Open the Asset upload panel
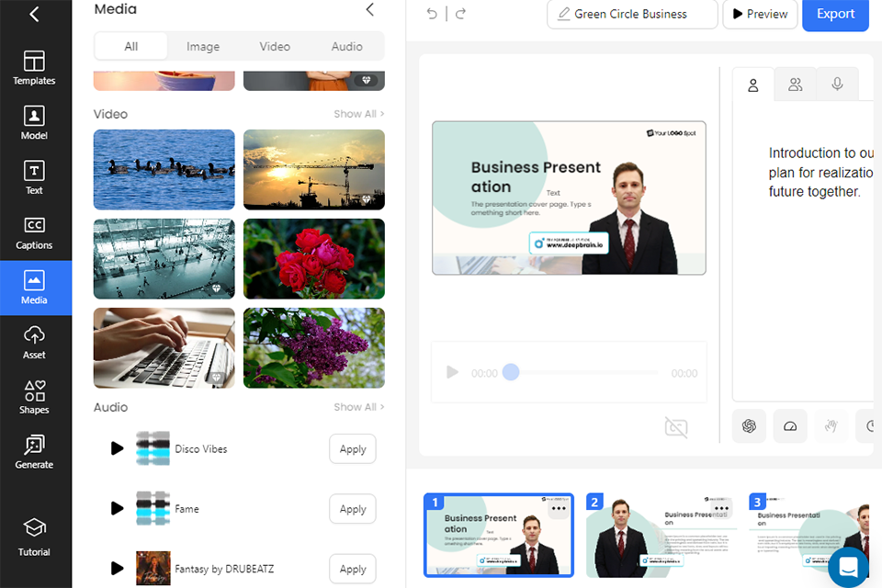Viewport: 882px width, 588px height. 34,342
